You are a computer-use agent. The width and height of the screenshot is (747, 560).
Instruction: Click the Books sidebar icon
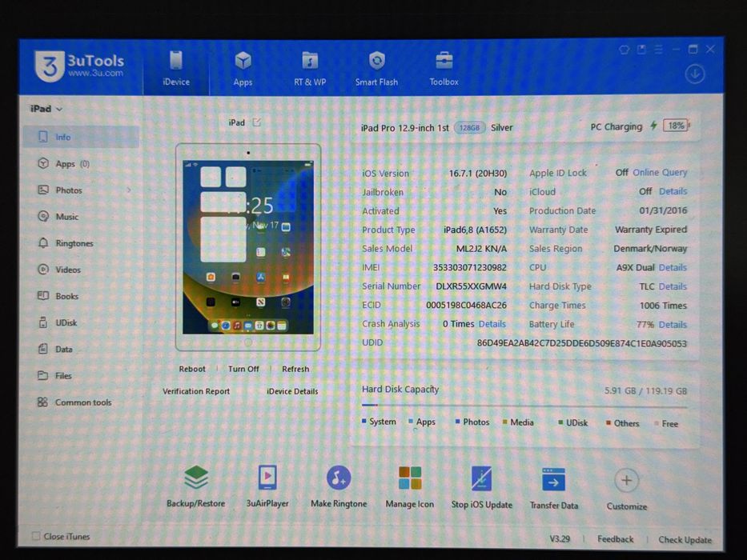point(43,296)
